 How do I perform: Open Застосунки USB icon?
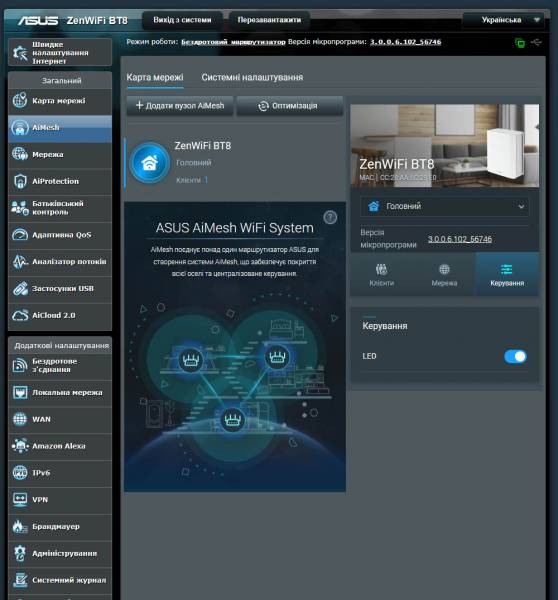coord(20,288)
